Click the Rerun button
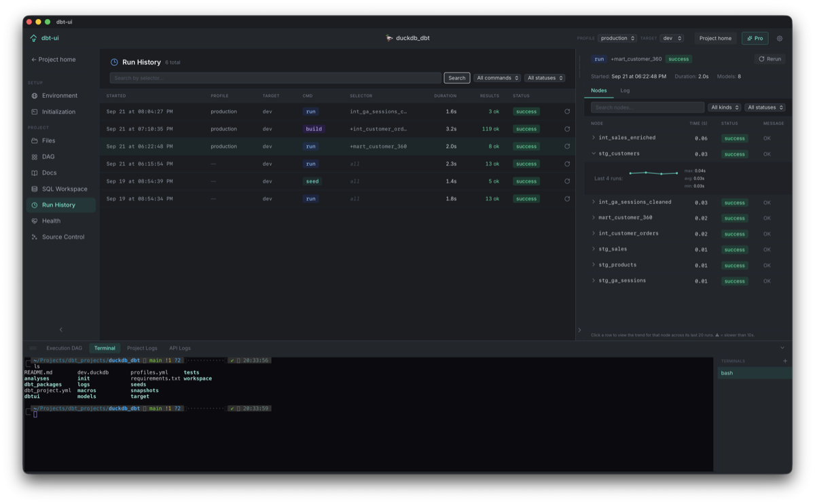Screen dimensions: 815x504 click(770, 59)
